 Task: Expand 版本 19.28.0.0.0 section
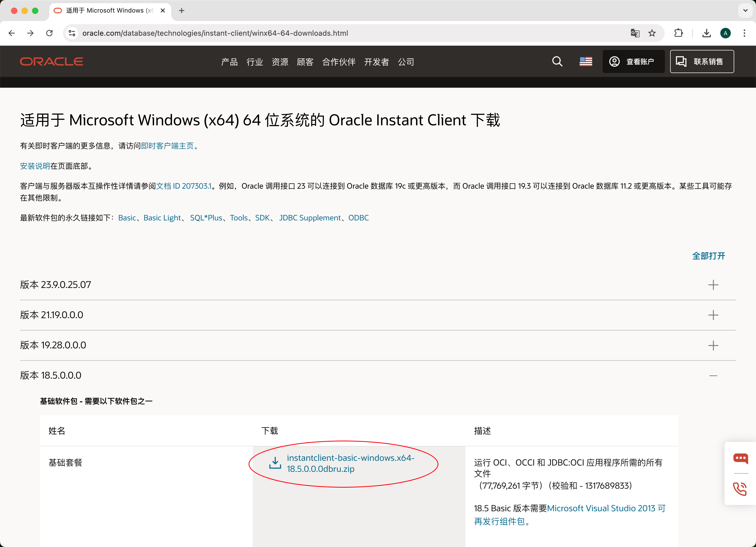coord(713,345)
